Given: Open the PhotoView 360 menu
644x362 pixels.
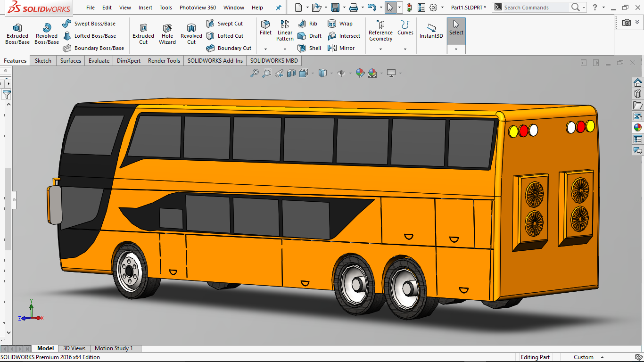Looking at the screenshot, I should coord(198,8).
